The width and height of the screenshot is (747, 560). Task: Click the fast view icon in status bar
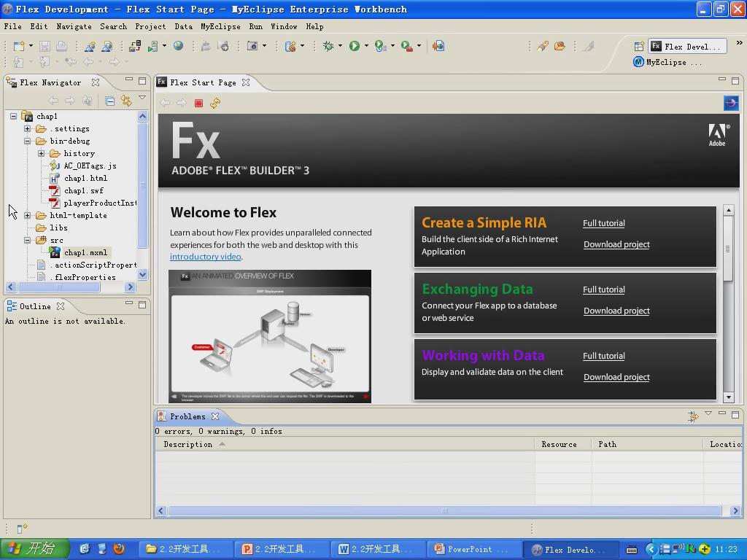pyautogui.click(x=22, y=528)
